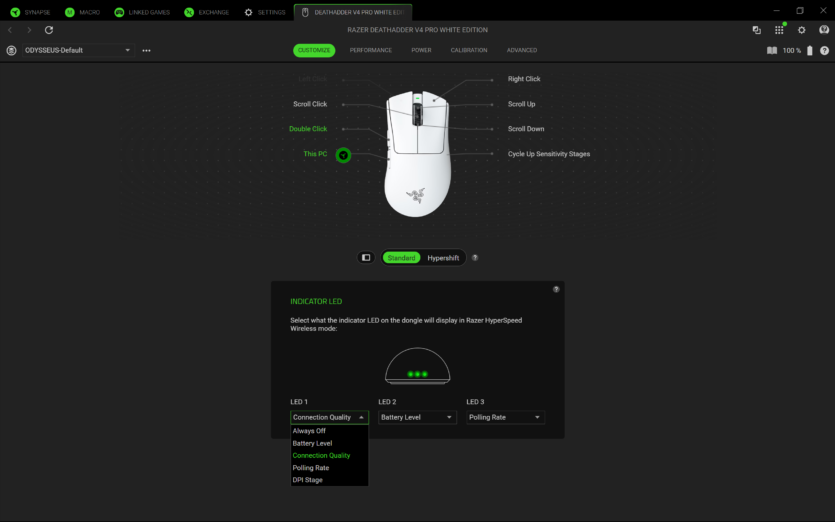Select the Standard mode toggle
This screenshot has height=522, width=835.
(401, 258)
